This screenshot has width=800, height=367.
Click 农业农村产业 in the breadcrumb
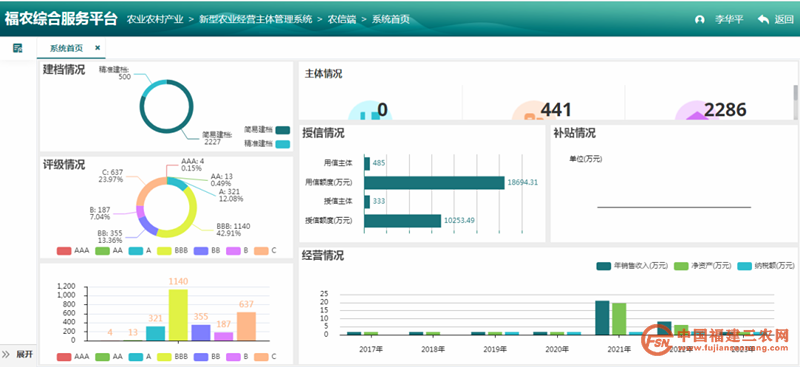point(155,19)
